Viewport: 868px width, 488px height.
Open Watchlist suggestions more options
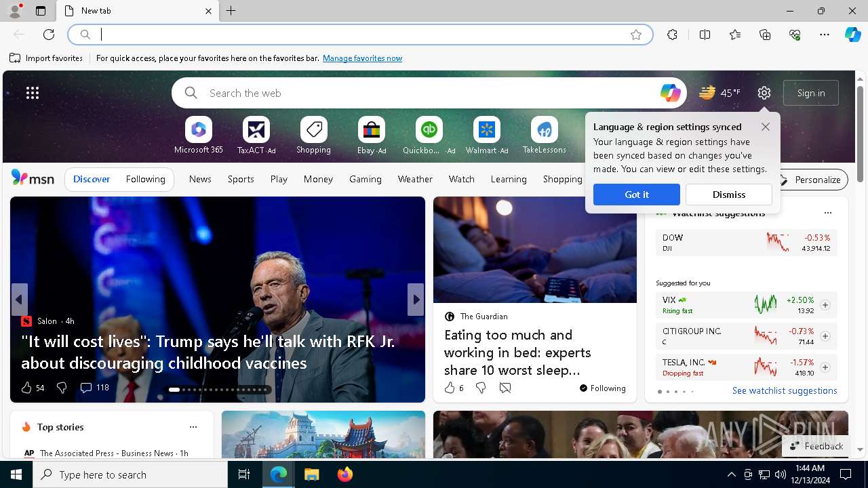pos(827,213)
